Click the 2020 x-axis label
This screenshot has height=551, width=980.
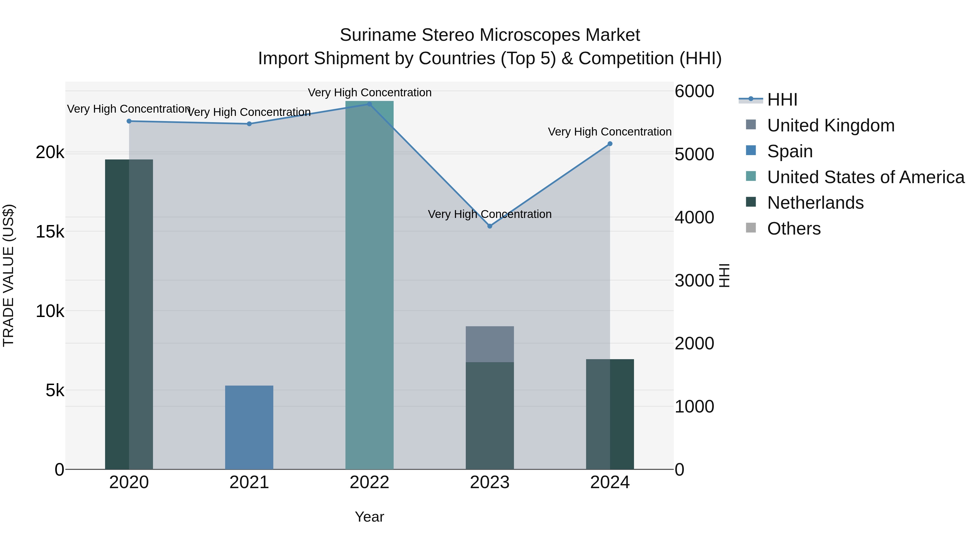point(129,482)
